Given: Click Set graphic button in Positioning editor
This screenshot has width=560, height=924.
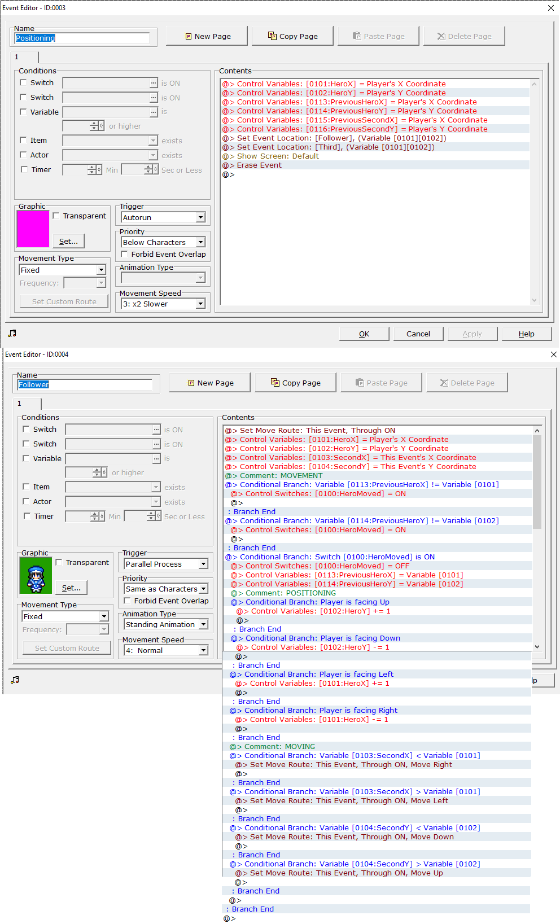Looking at the screenshot, I should (69, 241).
